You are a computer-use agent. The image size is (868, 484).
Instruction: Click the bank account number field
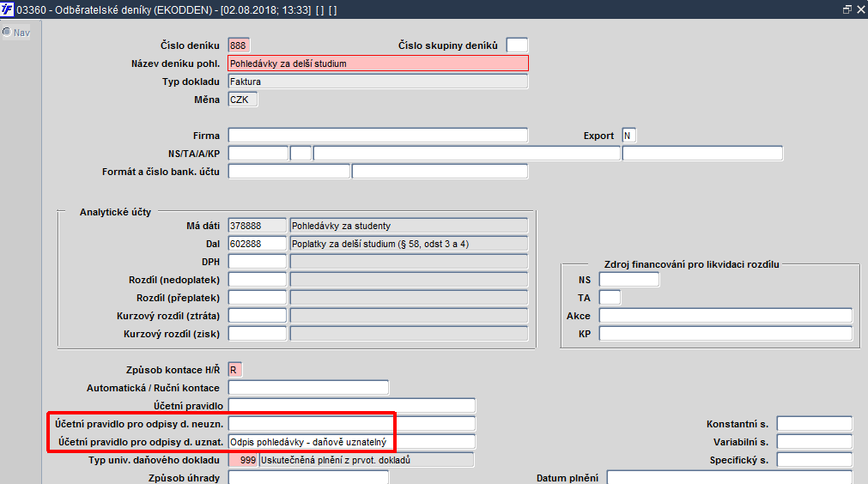pyautogui.click(x=440, y=172)
